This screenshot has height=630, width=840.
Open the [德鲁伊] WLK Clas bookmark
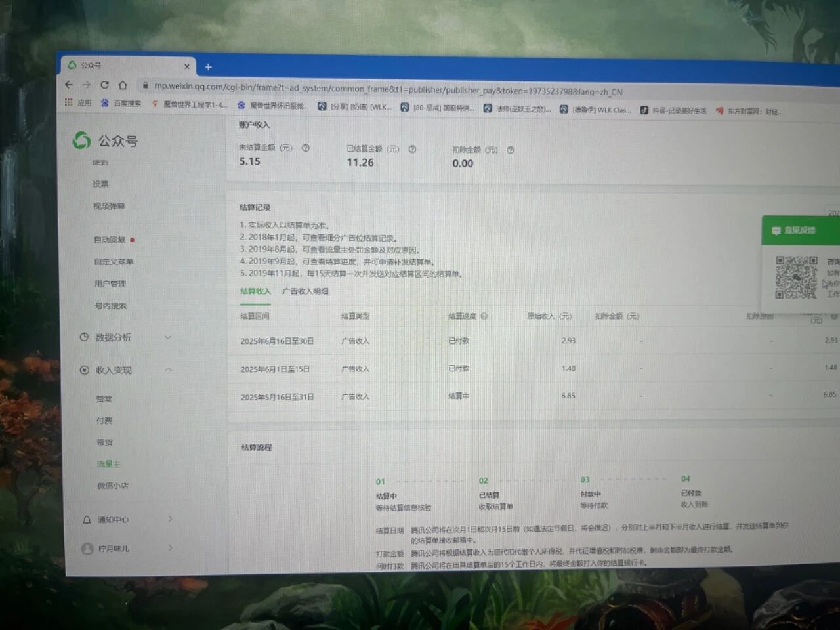[x=595, y=110]
